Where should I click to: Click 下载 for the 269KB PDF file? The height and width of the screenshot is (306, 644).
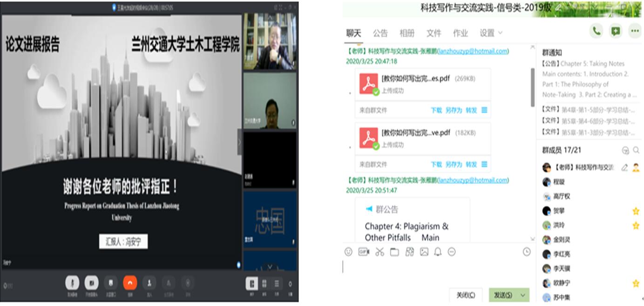point(436,110)
